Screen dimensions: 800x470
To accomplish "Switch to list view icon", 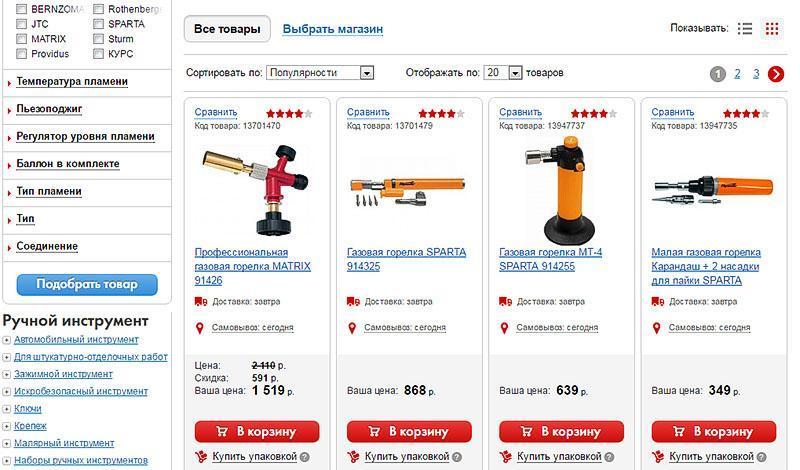I will point(744,29).
